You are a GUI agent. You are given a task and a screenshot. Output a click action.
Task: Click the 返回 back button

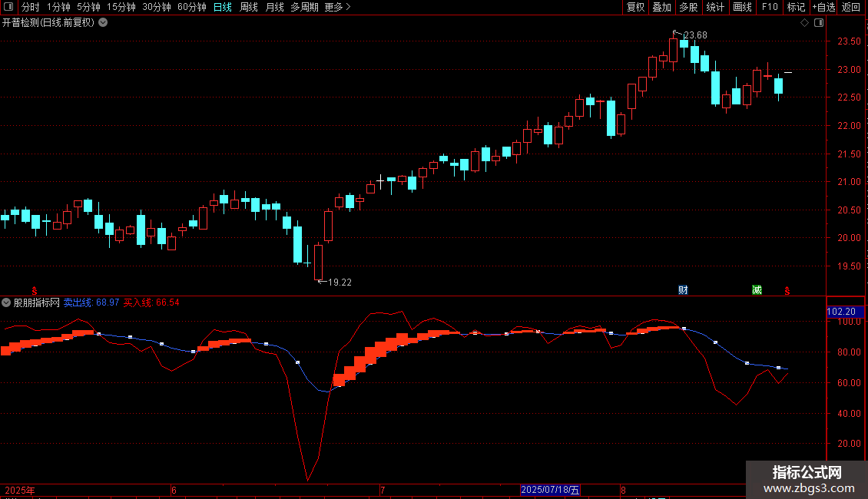[851, 7]
